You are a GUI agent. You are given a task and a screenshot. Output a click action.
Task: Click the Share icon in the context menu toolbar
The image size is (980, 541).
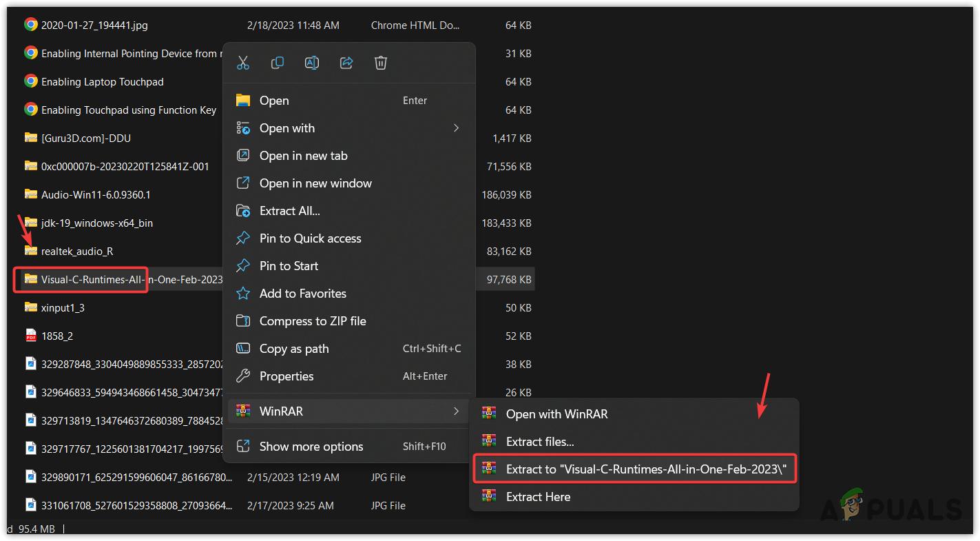pyautogui.click(x=346, y=62)
